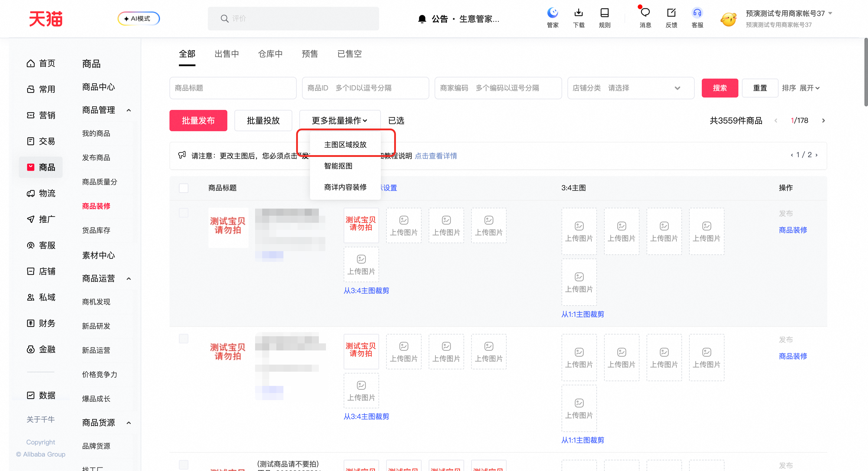868x471 pixels.
Task: Open 客服 in the left sidebar
Action: 41,245
